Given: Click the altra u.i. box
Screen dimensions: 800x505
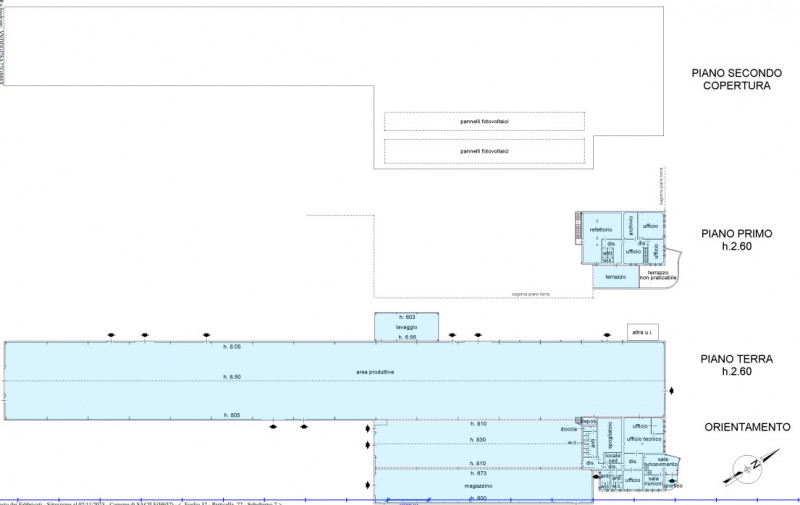Looking at the screenshot, I should [639, 331].
